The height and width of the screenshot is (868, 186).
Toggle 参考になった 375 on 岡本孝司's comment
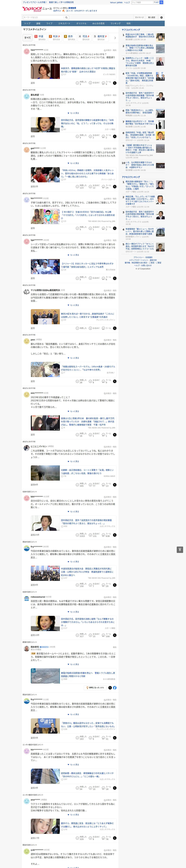tap(95, 688)
